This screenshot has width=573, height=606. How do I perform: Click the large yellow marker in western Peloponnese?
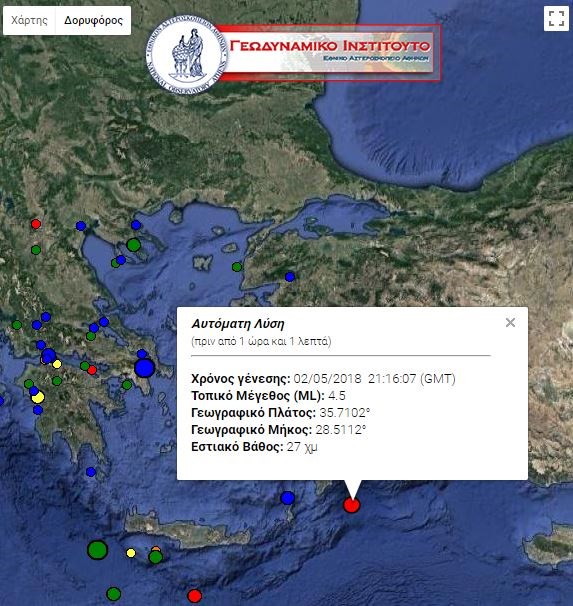point(37,397)
